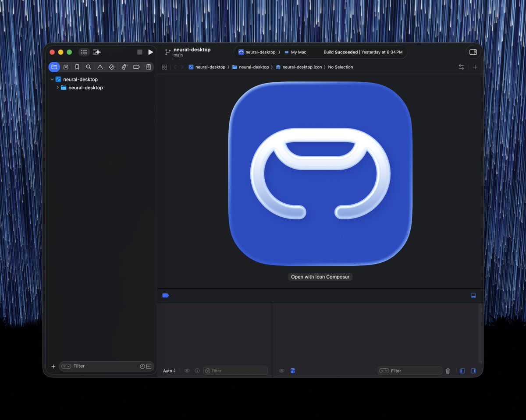Open the coding assistant sparkle icon
Image resolution: width=526 pixels, height=420 pixels.
[97, 52]
